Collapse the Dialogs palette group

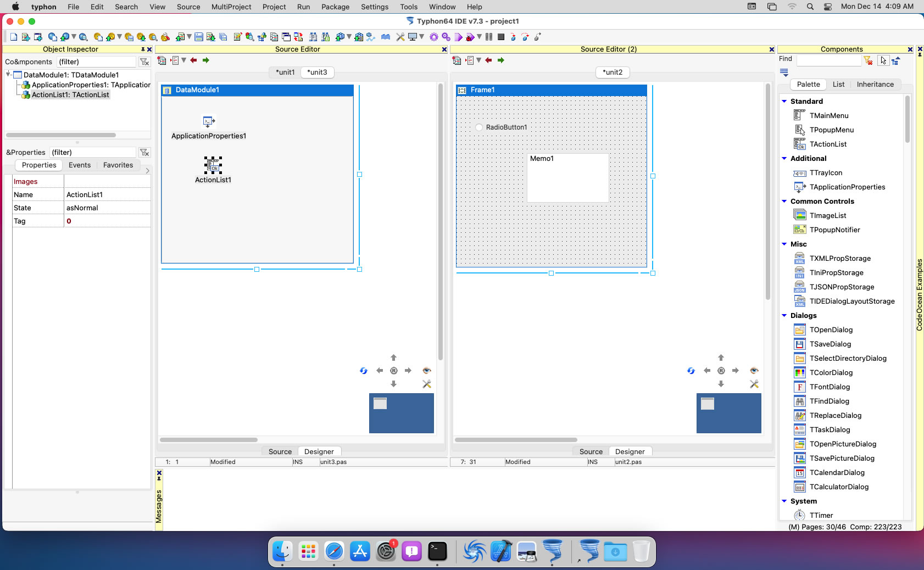point(784,315)
